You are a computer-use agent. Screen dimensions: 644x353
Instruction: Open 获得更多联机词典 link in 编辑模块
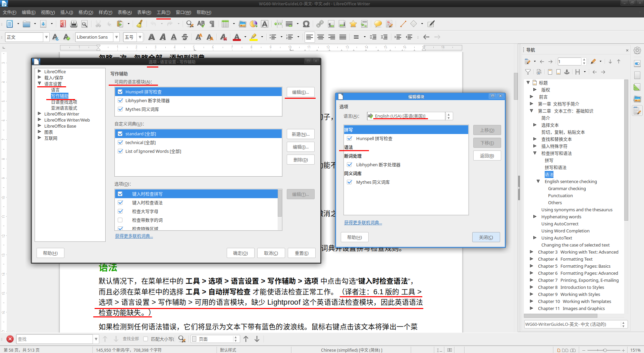(x=363, y=223)
